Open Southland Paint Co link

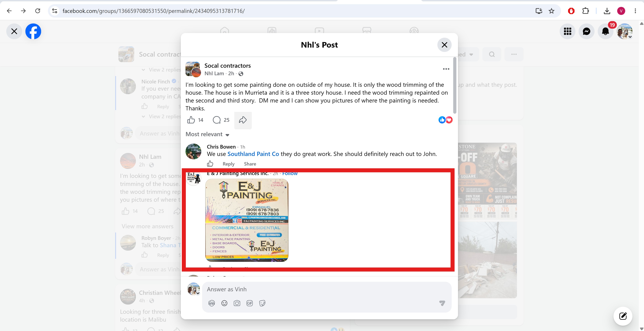(253, 154)
